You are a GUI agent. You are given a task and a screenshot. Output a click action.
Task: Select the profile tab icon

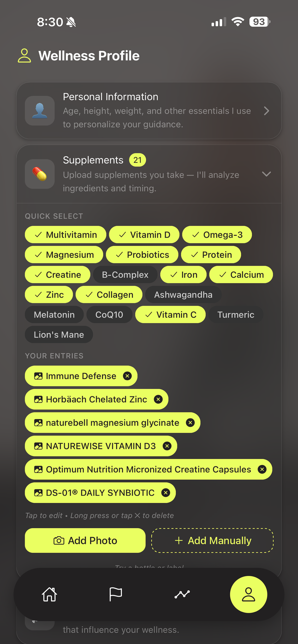(248, 594)
